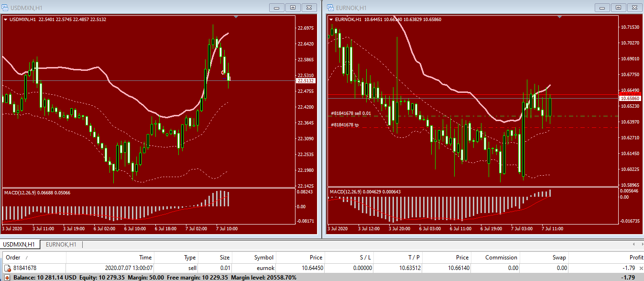Sort trades by the Type column header
Image resolution: width=644 pixels, height=281 pixels.
tap(176, 258)
